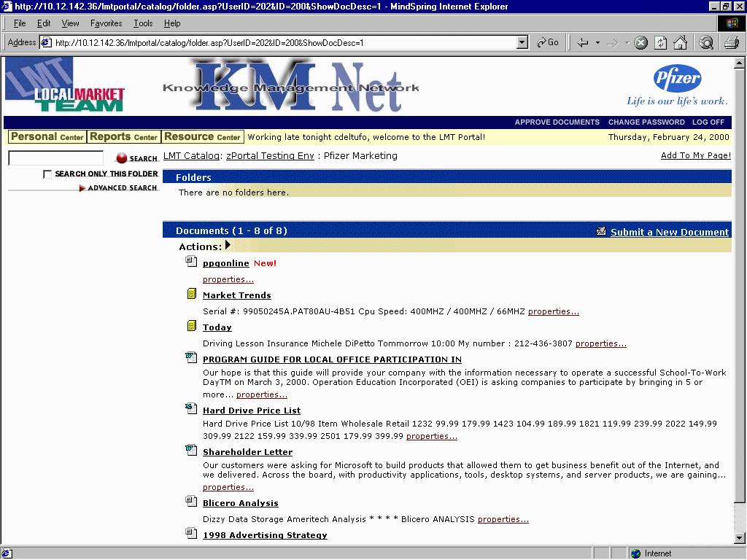
Task: Stop page loading with Stop icon
Action: click(x=641, y=43)
